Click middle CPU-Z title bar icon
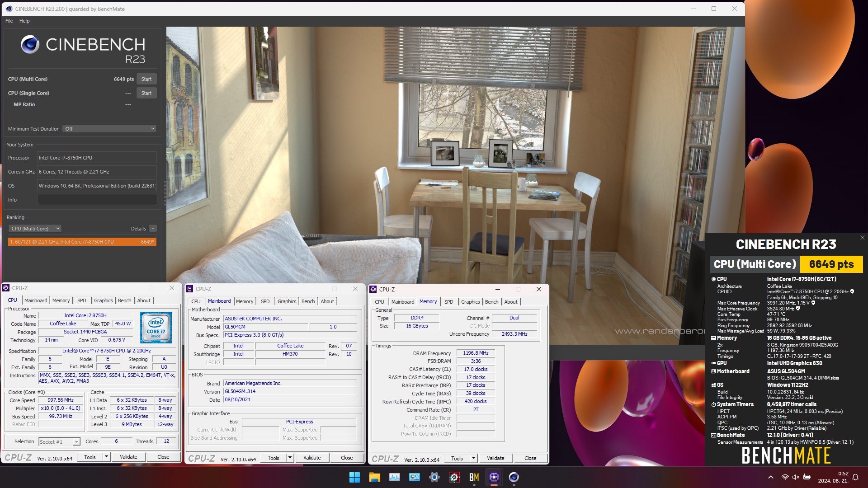 click(190, 289)
